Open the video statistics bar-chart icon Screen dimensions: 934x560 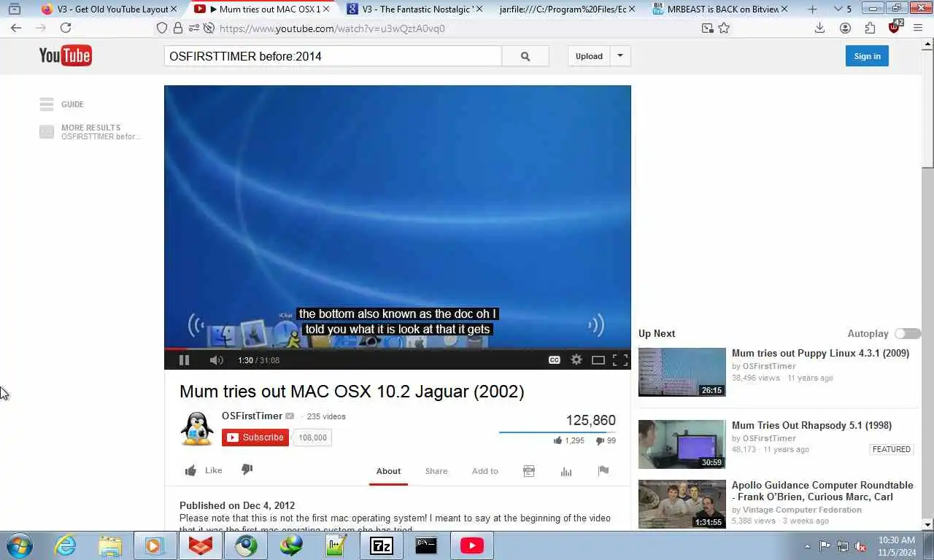pyautogui.click(x=566, y=471)
